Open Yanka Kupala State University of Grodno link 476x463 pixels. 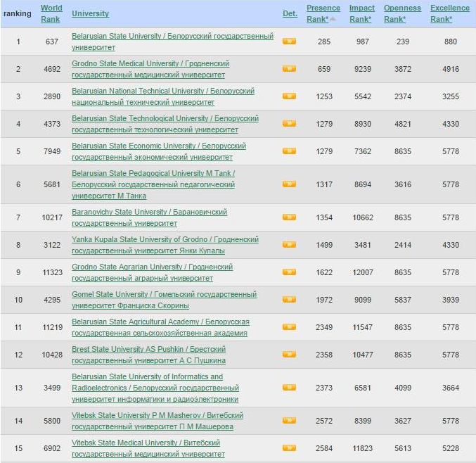tap(165, 245)
